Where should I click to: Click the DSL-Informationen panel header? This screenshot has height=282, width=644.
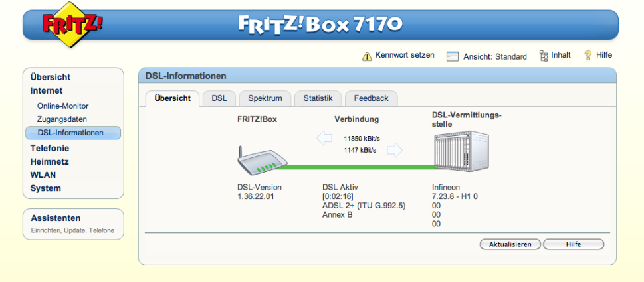click(377, 76)
